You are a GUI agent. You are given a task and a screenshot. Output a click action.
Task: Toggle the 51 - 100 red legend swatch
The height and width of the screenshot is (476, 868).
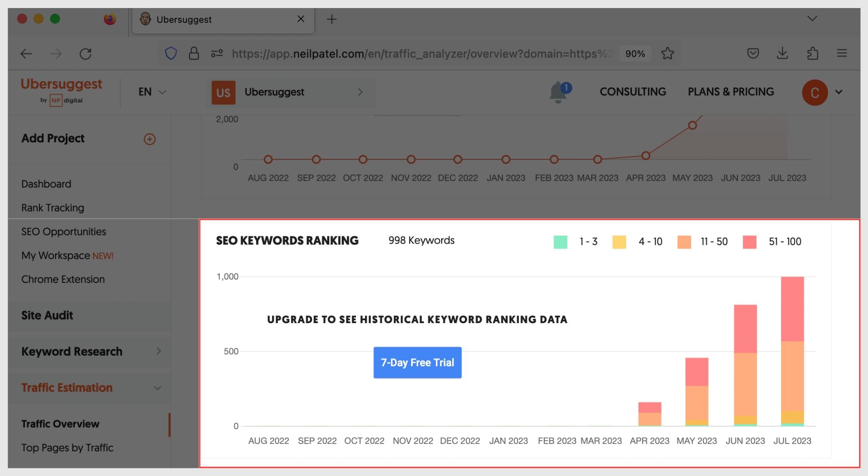(x=749, y=242)
